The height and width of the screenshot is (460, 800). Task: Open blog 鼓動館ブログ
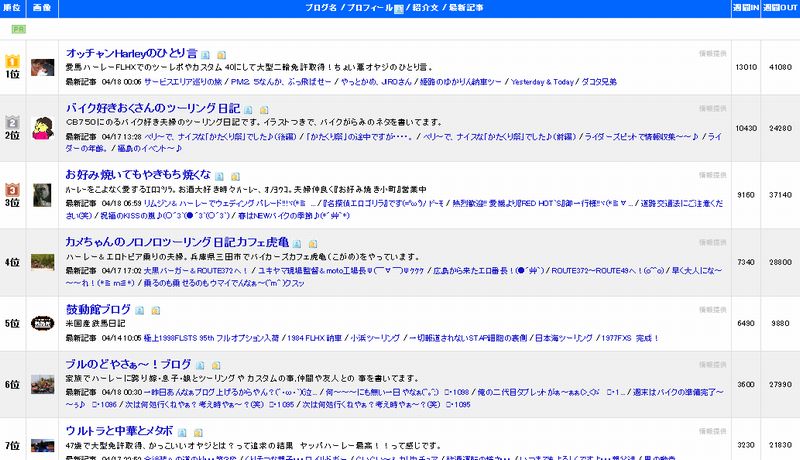(x=98, y=309)
